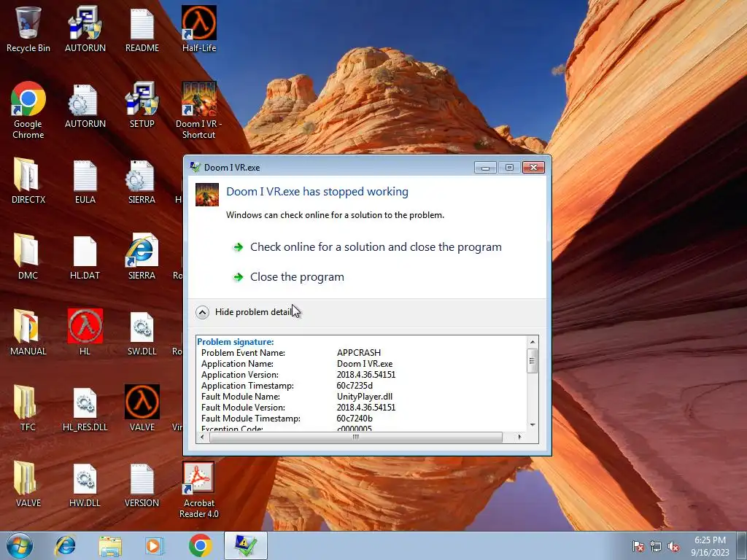
Task: Click left arrow of horizontal details scrollbar
Action: 203,437
